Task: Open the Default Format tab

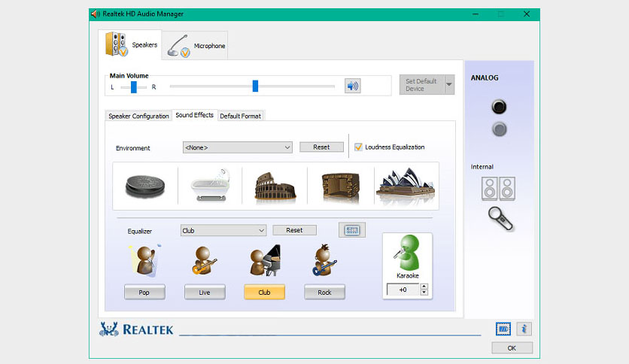Action: (240, 116)
